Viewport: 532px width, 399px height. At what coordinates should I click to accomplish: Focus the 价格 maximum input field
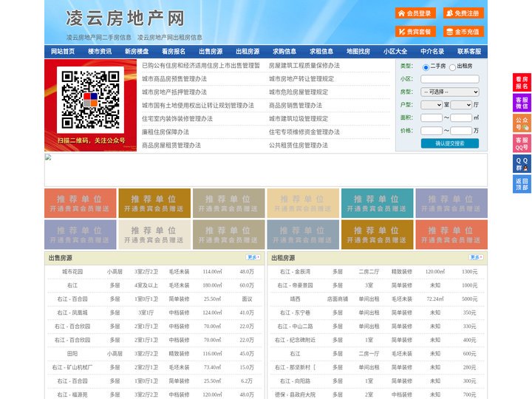point(461,131)
